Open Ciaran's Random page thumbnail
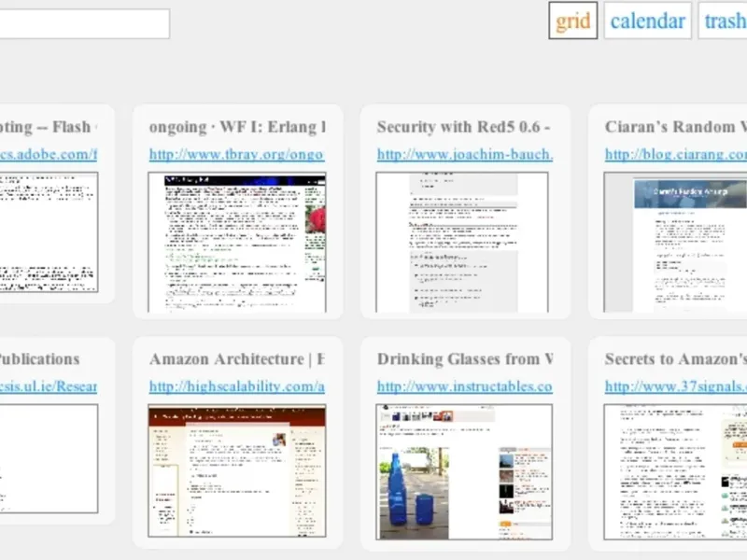Screen dimensions: 747x560 tap(675, 243)
